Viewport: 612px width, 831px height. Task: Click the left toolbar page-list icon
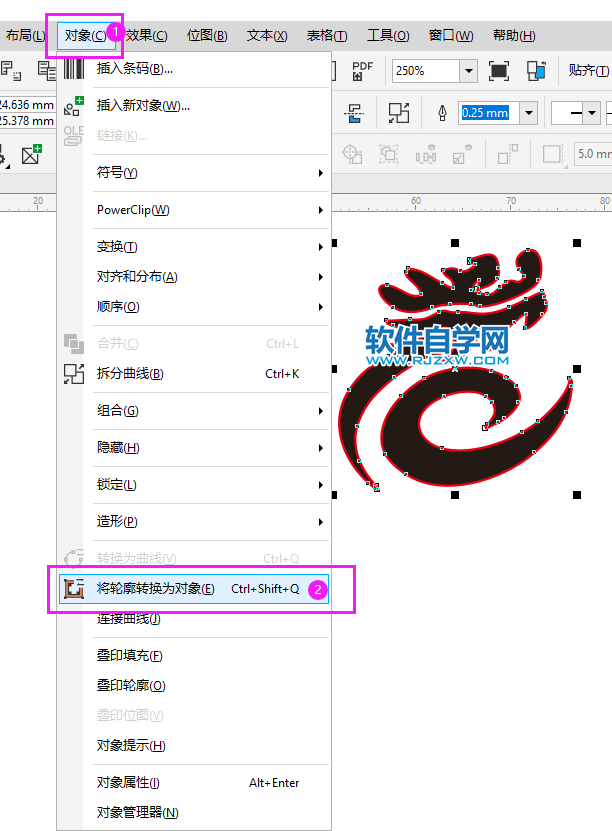tap(47, 70)
